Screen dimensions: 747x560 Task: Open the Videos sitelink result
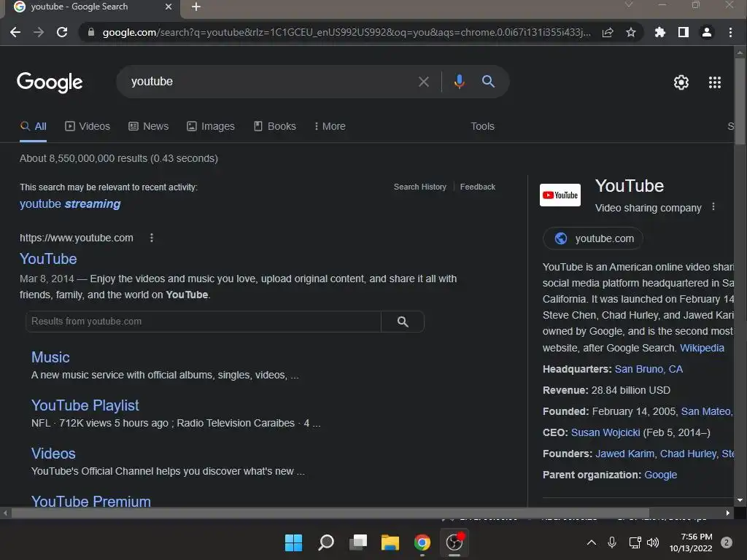[53, 454]
